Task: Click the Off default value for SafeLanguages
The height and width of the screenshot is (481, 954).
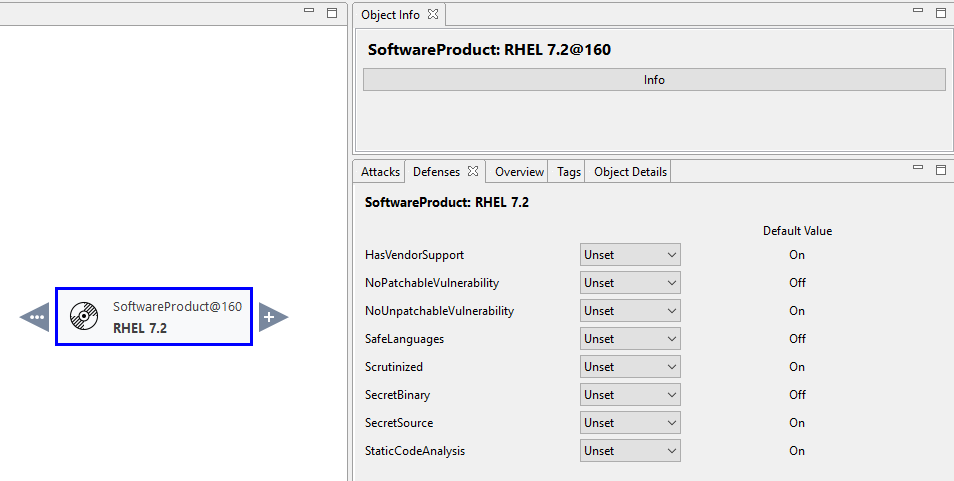Action: (797, 339)
